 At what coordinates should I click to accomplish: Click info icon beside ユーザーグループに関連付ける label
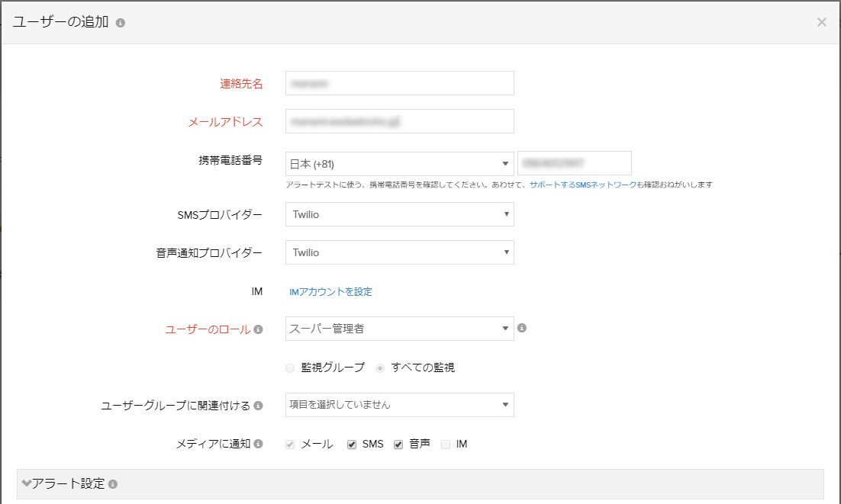258,406
